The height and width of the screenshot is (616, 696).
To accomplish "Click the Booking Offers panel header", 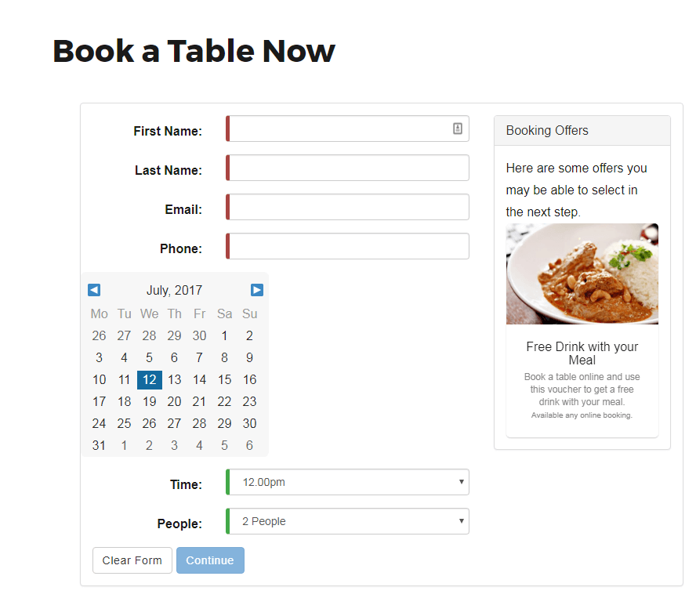I will [x=582, y=130].
